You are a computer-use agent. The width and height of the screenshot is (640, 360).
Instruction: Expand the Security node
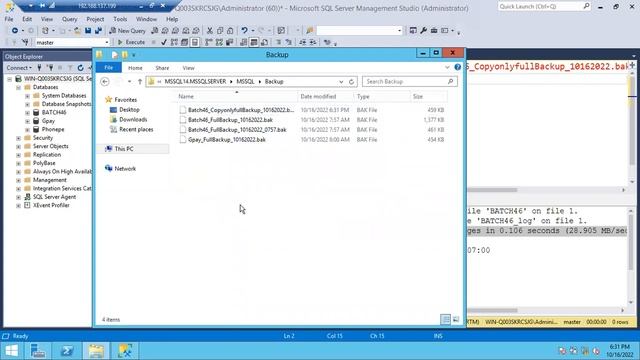click(18, 138)
